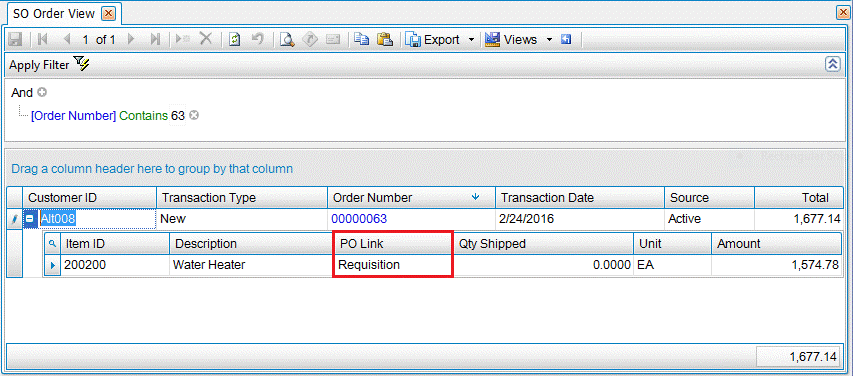Click the add new record icon
853x376 pixels.
[x=182, y=40]
